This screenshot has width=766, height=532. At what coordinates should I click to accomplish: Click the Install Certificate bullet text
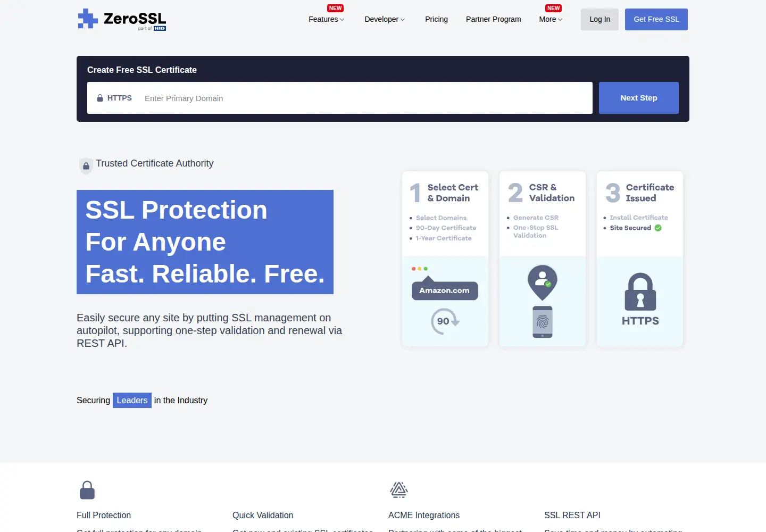[x=639, y=218]
